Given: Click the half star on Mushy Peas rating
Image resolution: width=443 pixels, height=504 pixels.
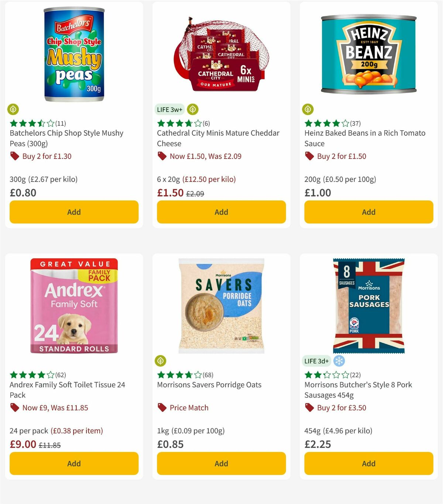Looking at the screenshot, I should point(41,124).
